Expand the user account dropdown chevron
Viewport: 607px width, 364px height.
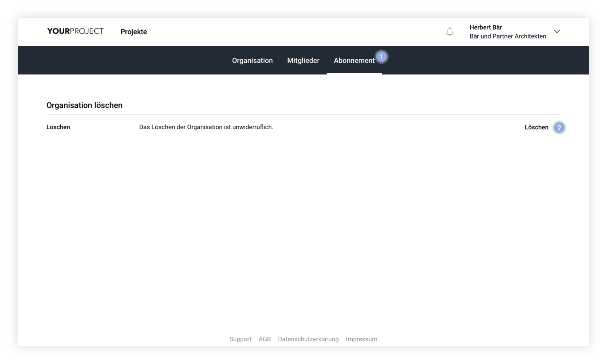coord(557,31)
